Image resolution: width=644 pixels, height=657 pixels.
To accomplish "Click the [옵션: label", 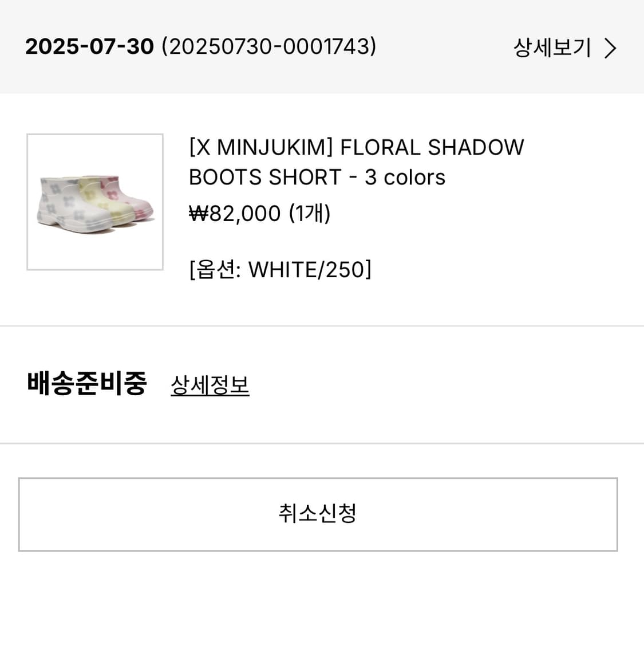I will (215, 269).
